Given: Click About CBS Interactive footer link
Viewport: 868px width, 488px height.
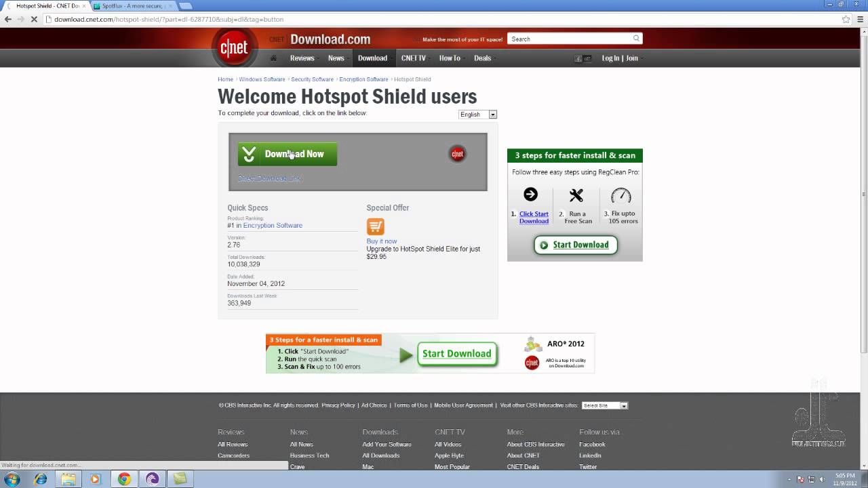Looking at the screenshot, I should [536, 445].
